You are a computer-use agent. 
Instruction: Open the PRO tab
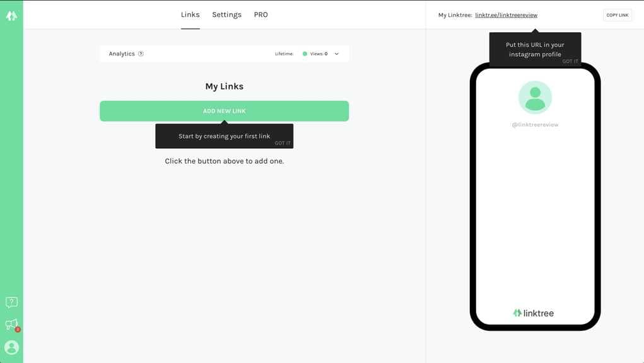click(x=261, y=14)
